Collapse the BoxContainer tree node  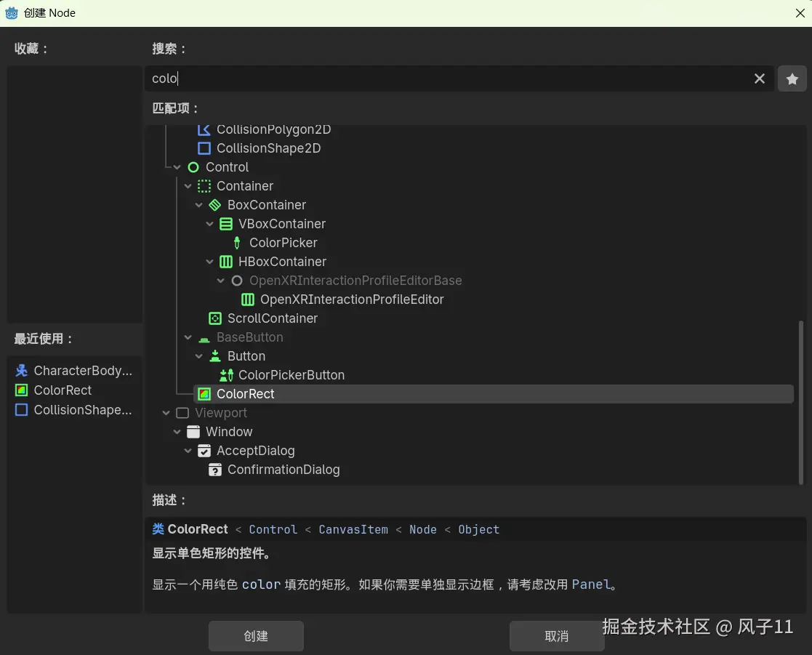[199, 205]
